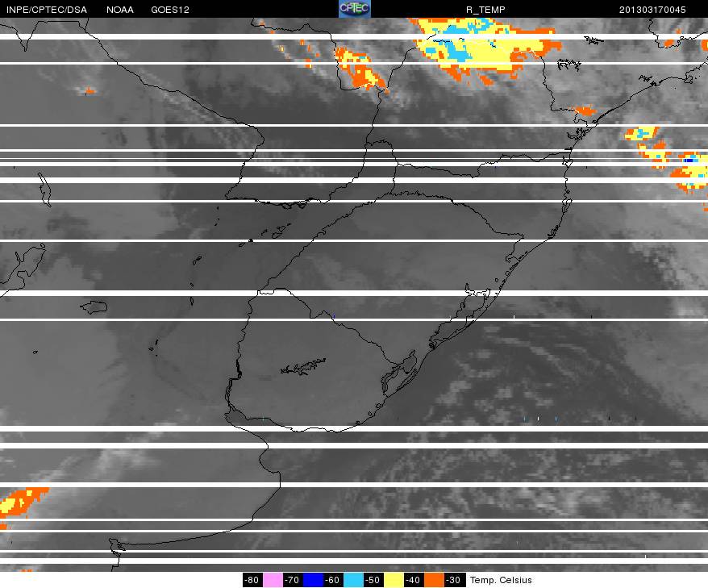Select the -40 legend value

(414, 580)
